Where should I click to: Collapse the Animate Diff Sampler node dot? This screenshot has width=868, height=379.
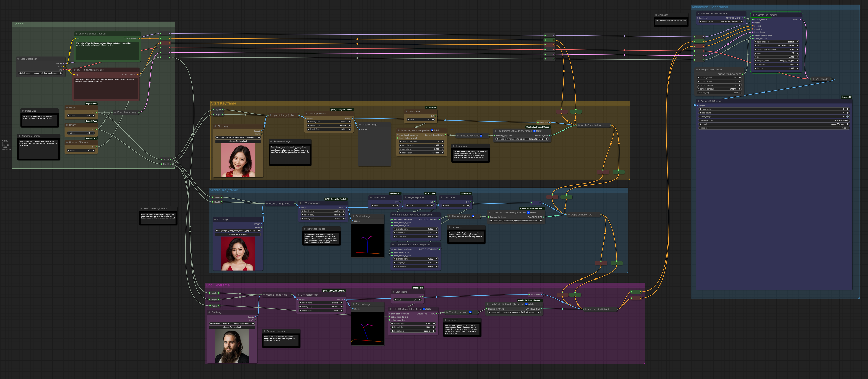(753, 15)
